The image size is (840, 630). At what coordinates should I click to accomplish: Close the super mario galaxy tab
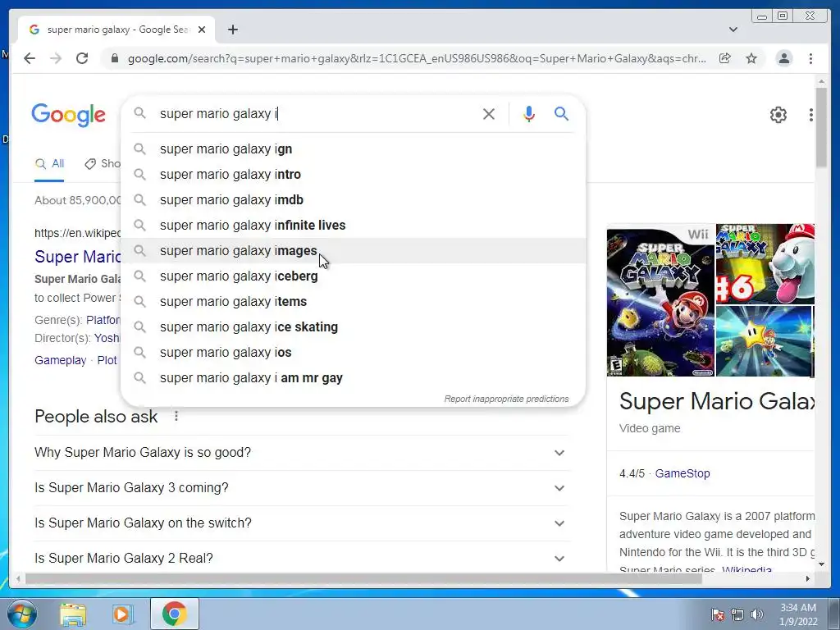point(202,30)
